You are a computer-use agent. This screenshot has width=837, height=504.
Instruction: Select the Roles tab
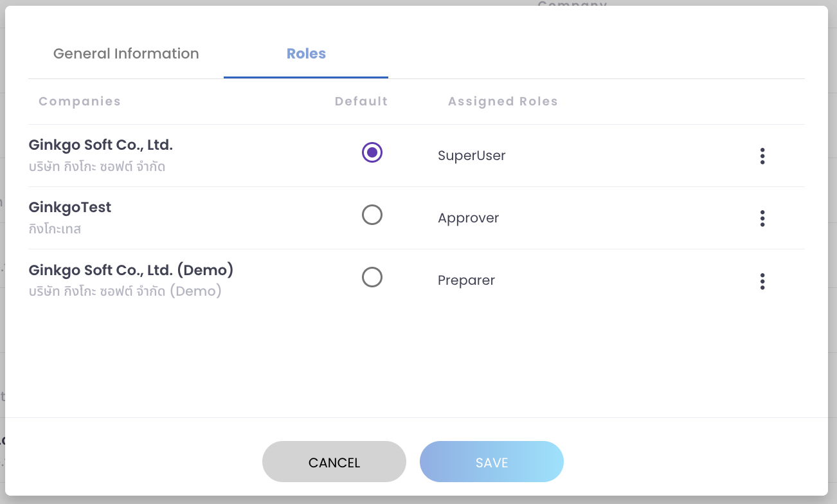pos(306,53)
